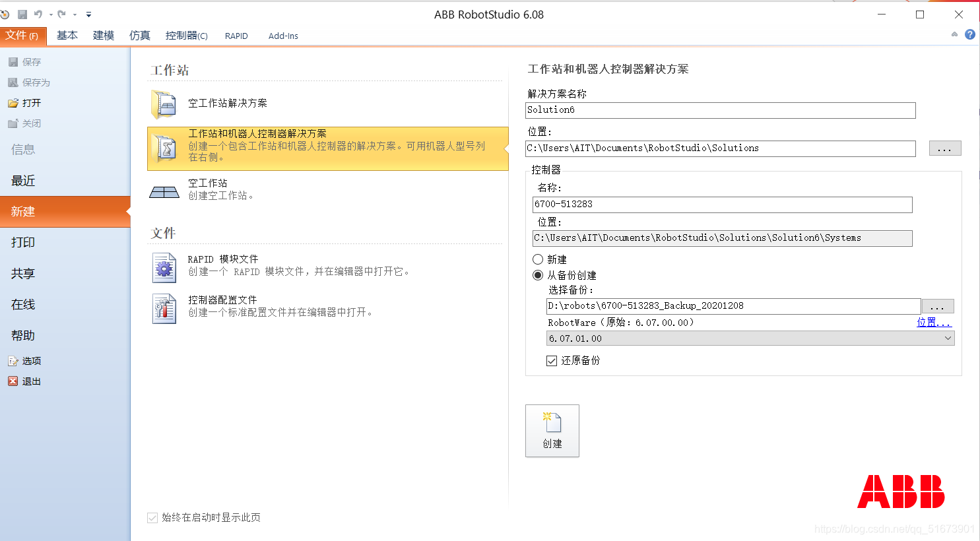Click the controller 名称 field 6700-513283
Screen dimensions: 980x541
coord(723,205)
